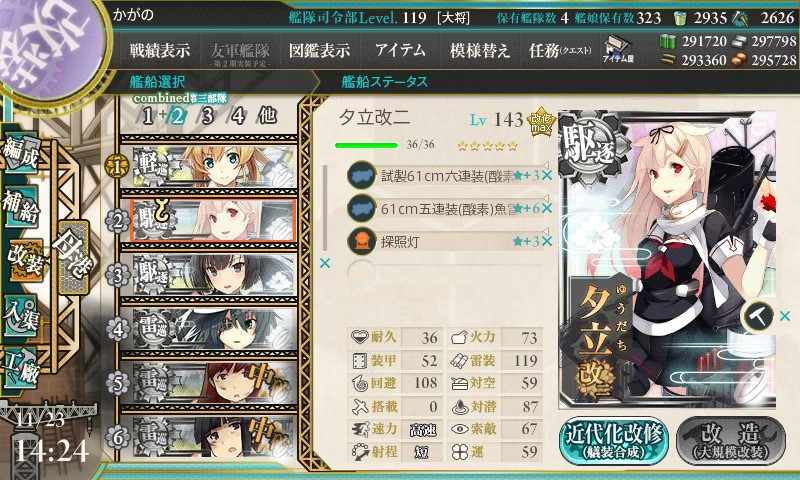Switch to fleet 4 tab
The image size is (800, 480).
point(238,116)
